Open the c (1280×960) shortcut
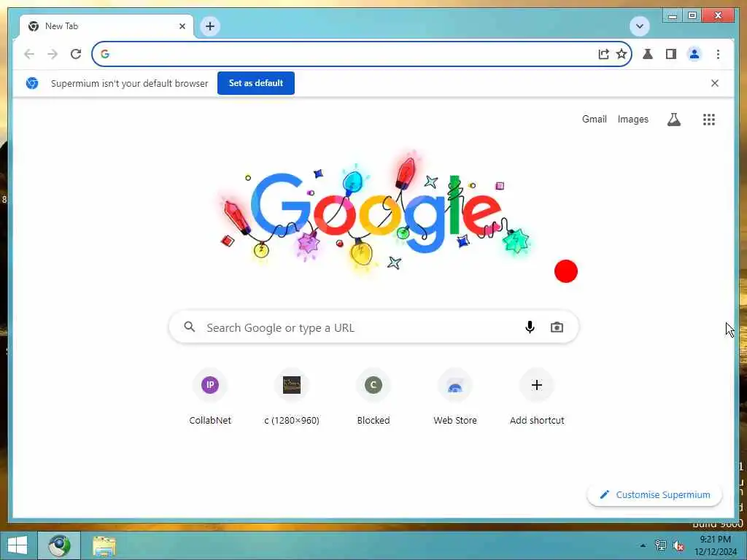 292,396
